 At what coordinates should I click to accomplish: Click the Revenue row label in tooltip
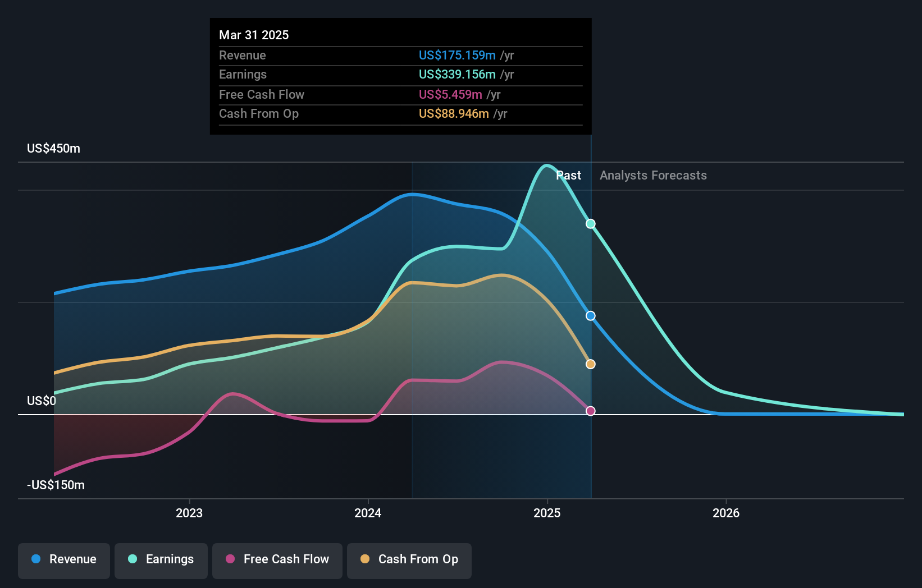point(243,55)
